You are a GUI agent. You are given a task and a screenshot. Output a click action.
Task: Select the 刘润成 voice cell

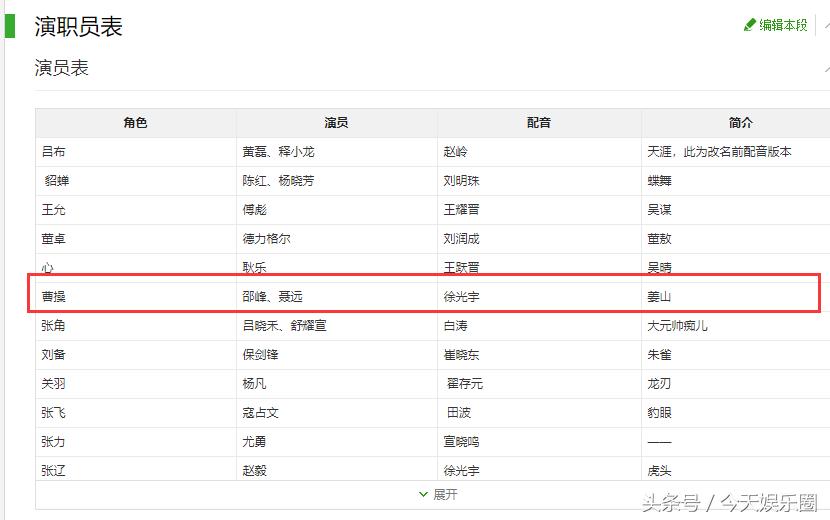click(x=539, y=239)
